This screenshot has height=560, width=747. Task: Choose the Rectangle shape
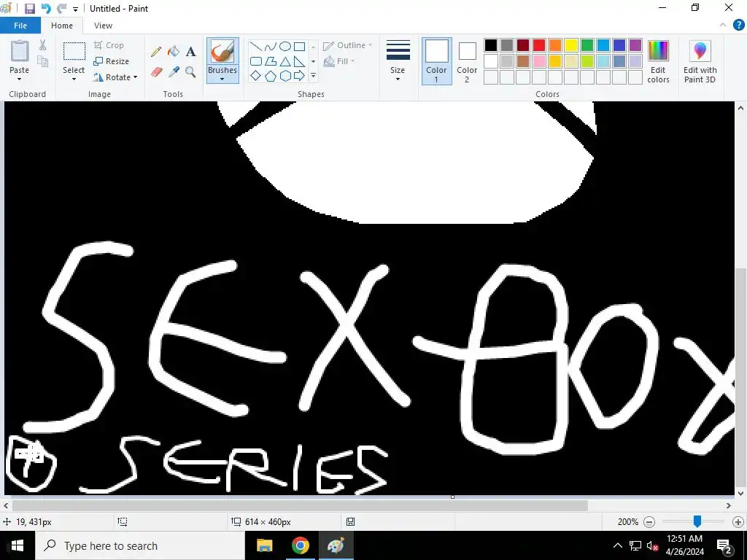point(299,47)
